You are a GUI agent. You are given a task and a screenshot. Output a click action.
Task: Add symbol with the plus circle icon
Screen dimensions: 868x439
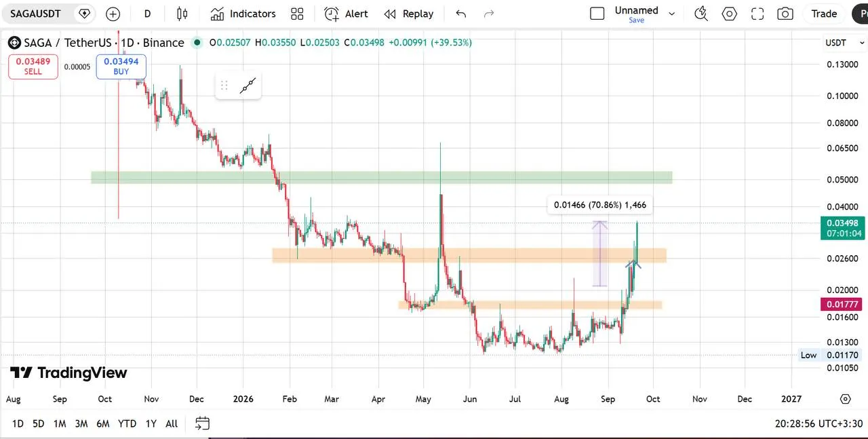point(113,14)
